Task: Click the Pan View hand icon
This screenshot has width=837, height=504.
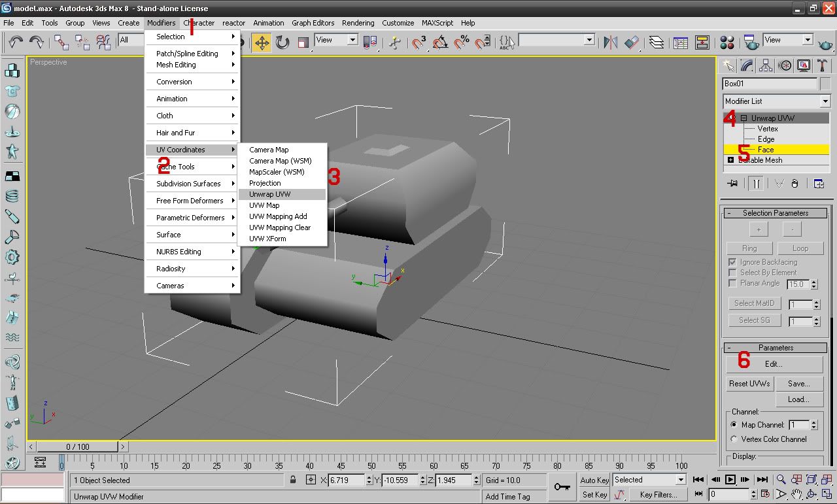Action: click(x=796, y=494)
